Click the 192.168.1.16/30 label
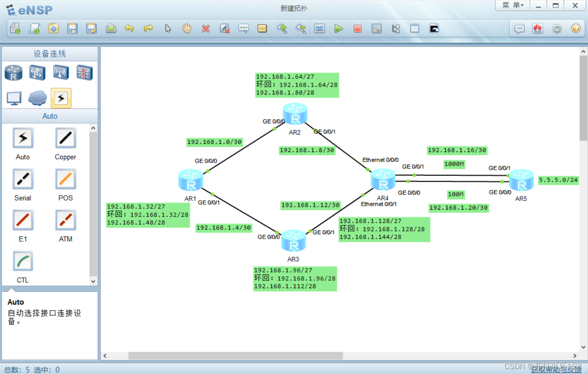This screenshot has height=374, width=588. tap(457, 150)
